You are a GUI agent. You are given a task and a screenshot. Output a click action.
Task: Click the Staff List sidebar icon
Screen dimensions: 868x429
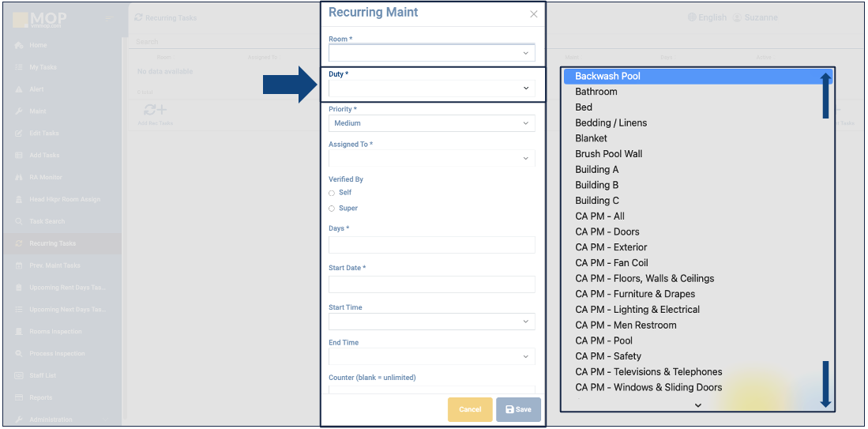[19, 376]
